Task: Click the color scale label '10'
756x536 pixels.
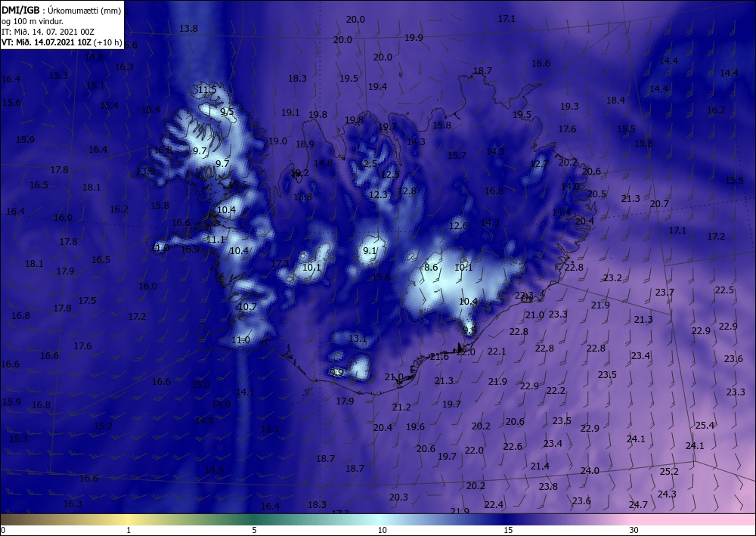Action: (x=383, y=530)
